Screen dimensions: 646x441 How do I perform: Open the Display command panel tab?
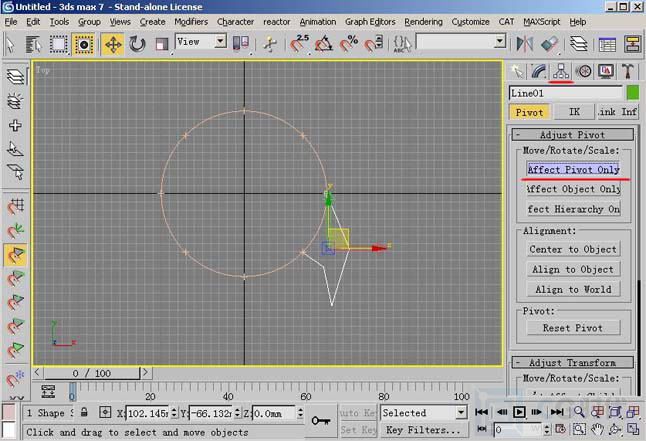(606, 72)
